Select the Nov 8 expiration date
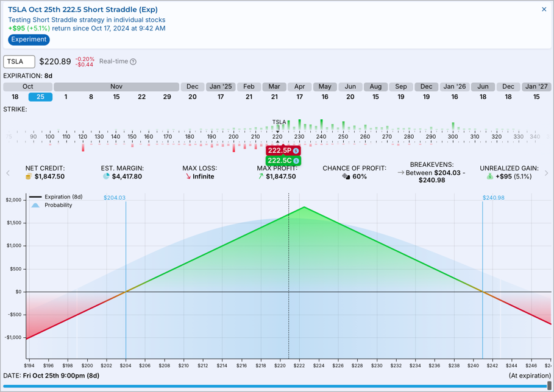 91,97
